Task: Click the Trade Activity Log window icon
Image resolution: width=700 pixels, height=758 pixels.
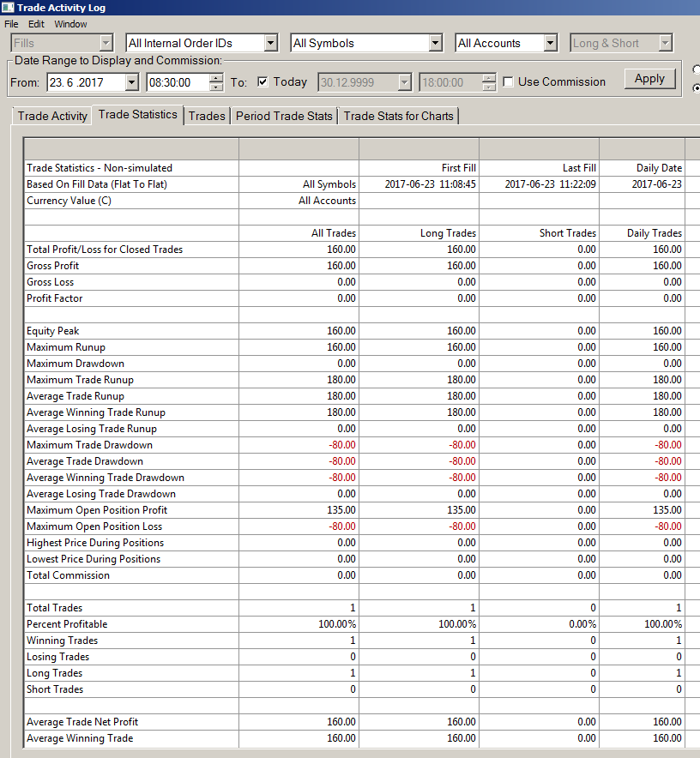Action: pos(8,8)
